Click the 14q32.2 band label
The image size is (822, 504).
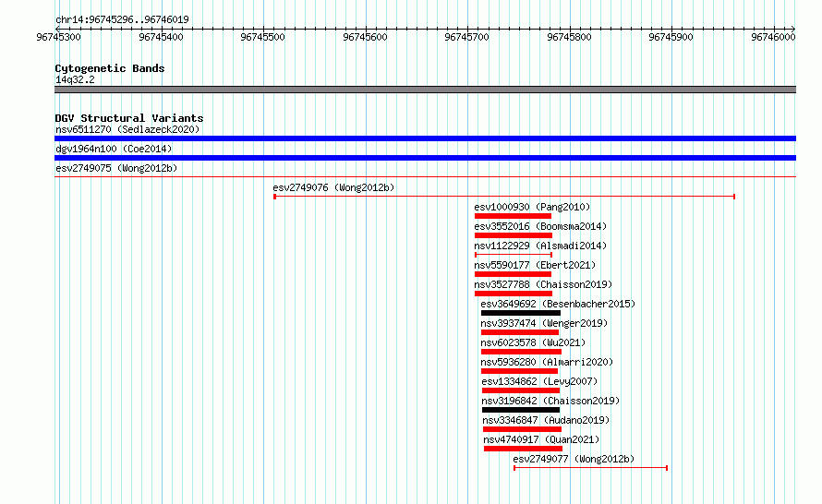(x=75, y=79)
